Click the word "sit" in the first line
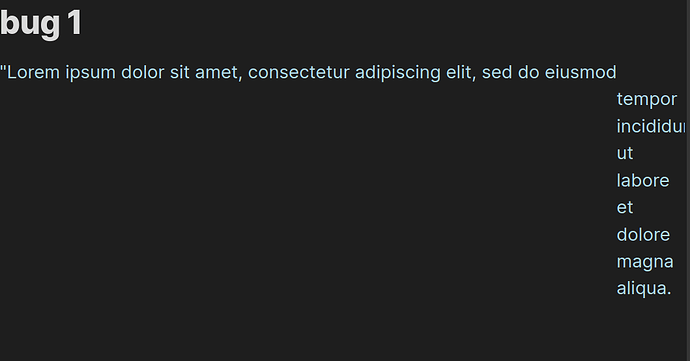 click(180, 72)
